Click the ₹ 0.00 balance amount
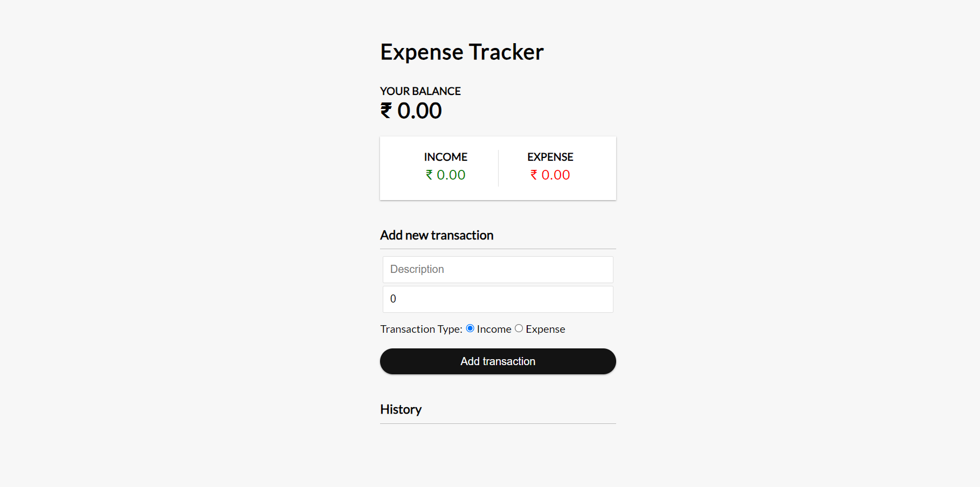The width and height of the screenshot is (980, 487). tap(411, 111)
